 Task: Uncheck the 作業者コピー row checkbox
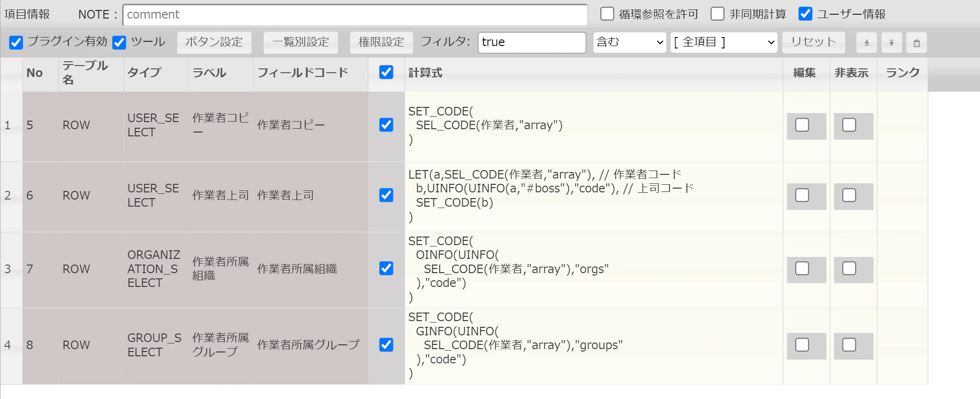[386, 125]
